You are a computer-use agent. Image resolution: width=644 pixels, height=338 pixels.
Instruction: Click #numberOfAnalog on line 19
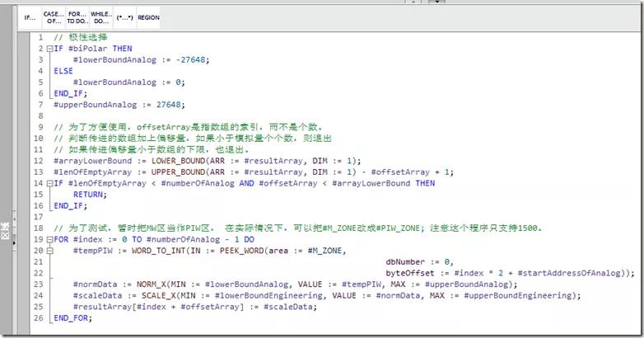point(183,239)
